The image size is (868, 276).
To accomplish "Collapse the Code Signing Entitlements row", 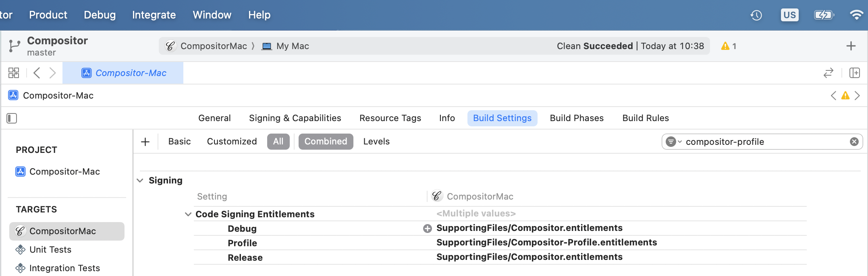I will [x=188, y=214].
